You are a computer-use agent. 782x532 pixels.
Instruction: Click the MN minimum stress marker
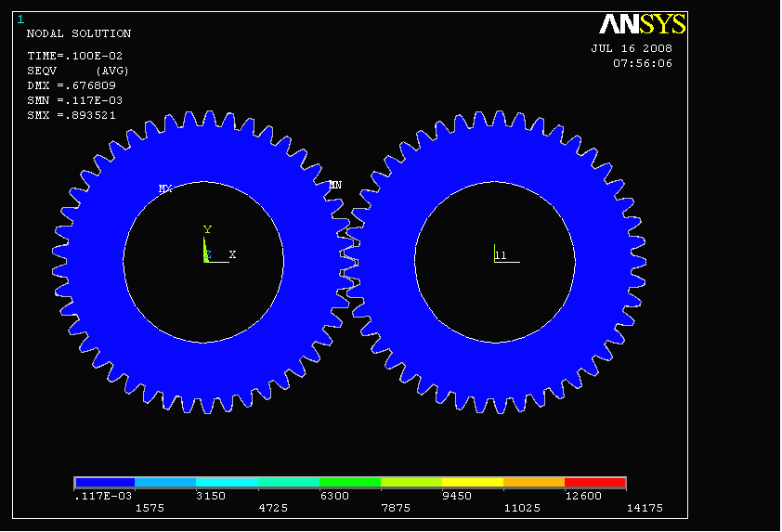pyautogui.click(x=335, y=185)
